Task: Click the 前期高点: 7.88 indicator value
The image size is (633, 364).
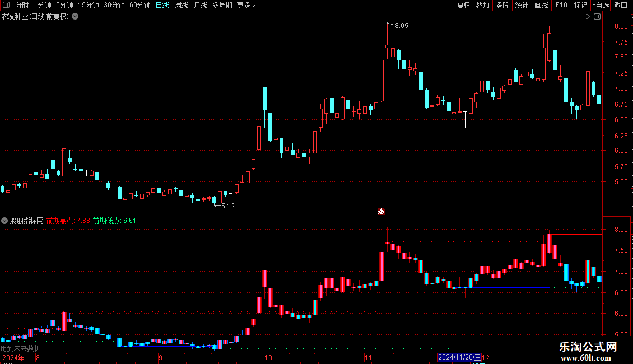Action: (68, 221)
